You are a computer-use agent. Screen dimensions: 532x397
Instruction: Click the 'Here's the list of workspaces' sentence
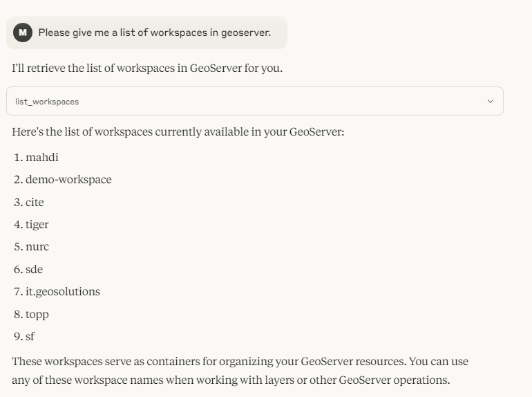tap(178, 132)
